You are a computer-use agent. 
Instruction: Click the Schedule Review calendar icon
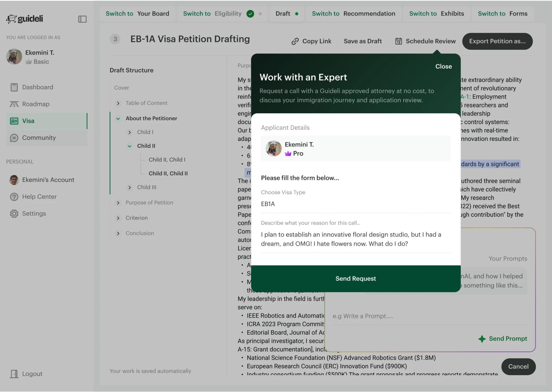click(x=399, y=41)
